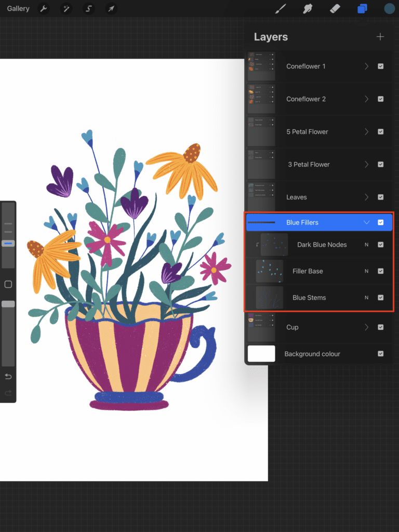Toggle the Background colour visibility checkbox
The image size is (399, 532).
coord(381,353)
